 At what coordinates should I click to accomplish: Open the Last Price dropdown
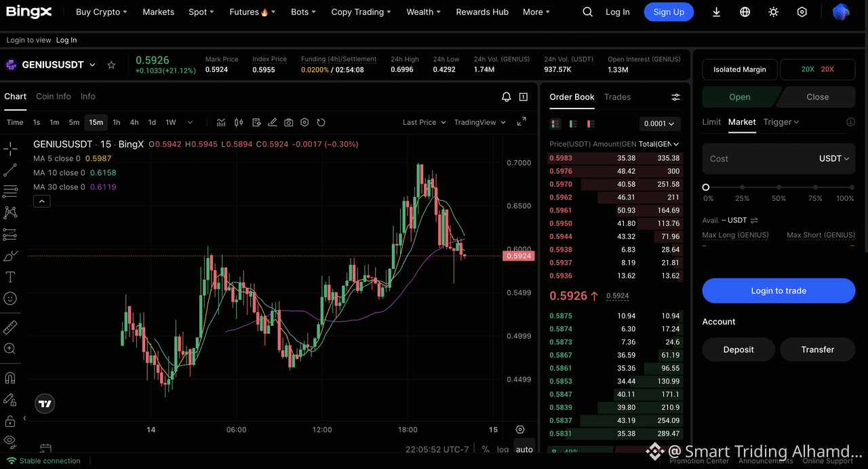point(424,122)
